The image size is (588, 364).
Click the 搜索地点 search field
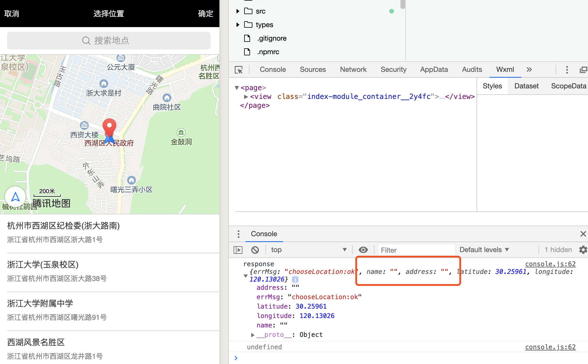109,41
